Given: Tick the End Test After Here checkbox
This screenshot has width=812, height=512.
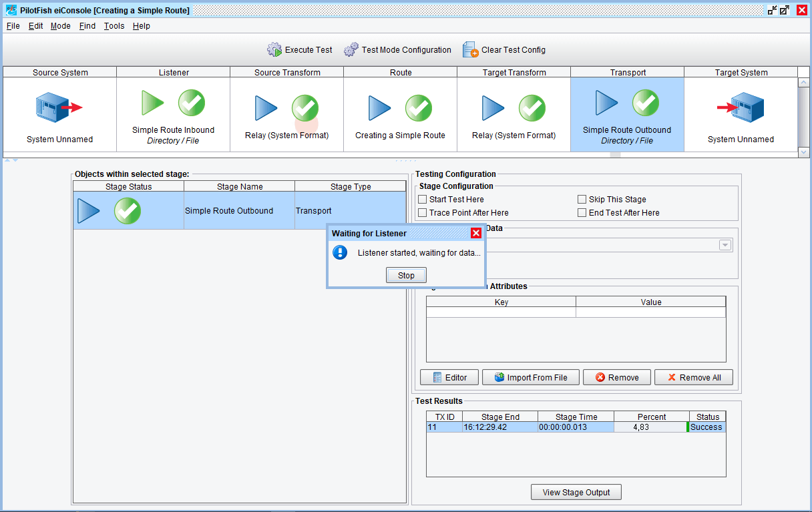Looking at the screenshot, I should click(582, 213).
